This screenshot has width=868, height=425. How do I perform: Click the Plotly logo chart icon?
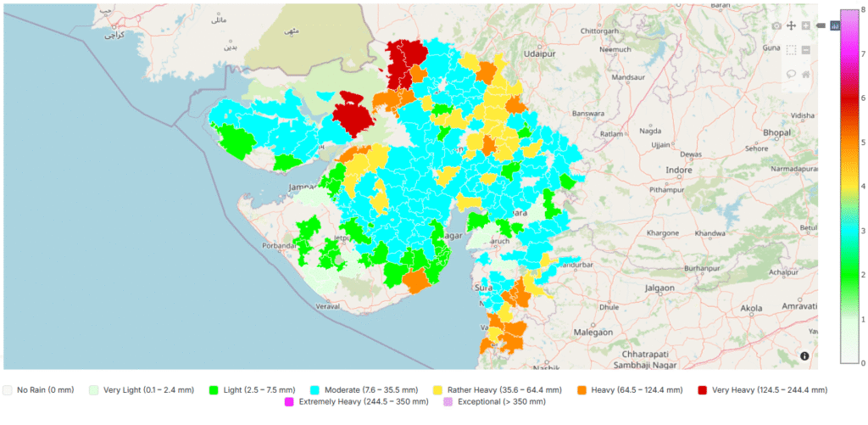coord(834,26)
